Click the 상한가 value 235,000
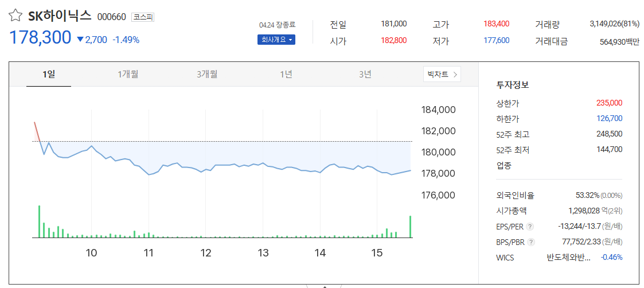This screenshot has height=288, width=644. (609, 103)
